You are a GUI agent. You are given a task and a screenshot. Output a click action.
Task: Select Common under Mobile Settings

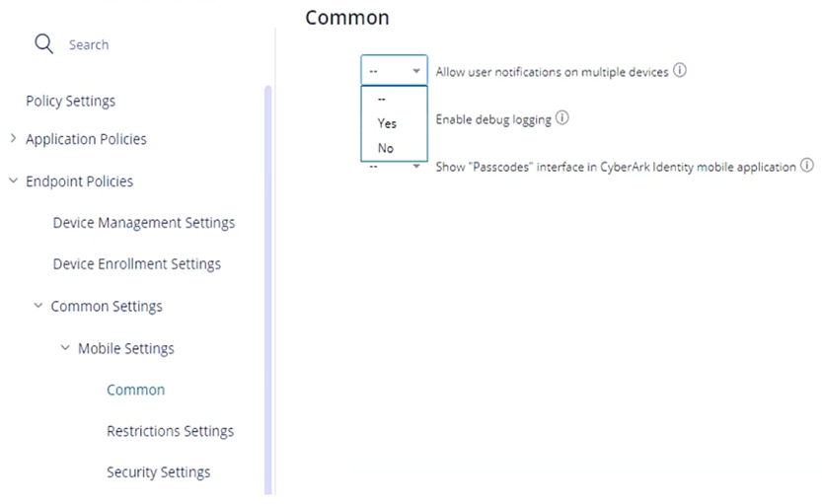[136, 390]
